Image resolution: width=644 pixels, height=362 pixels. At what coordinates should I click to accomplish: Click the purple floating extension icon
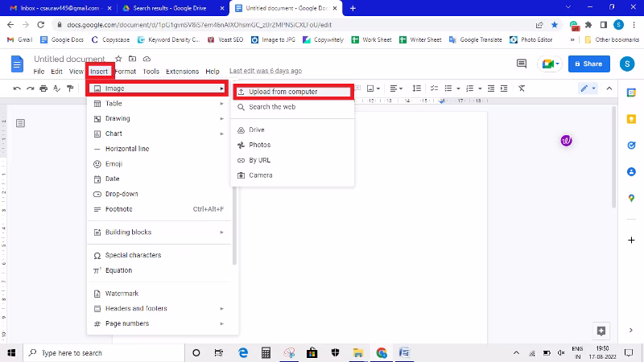566,141
